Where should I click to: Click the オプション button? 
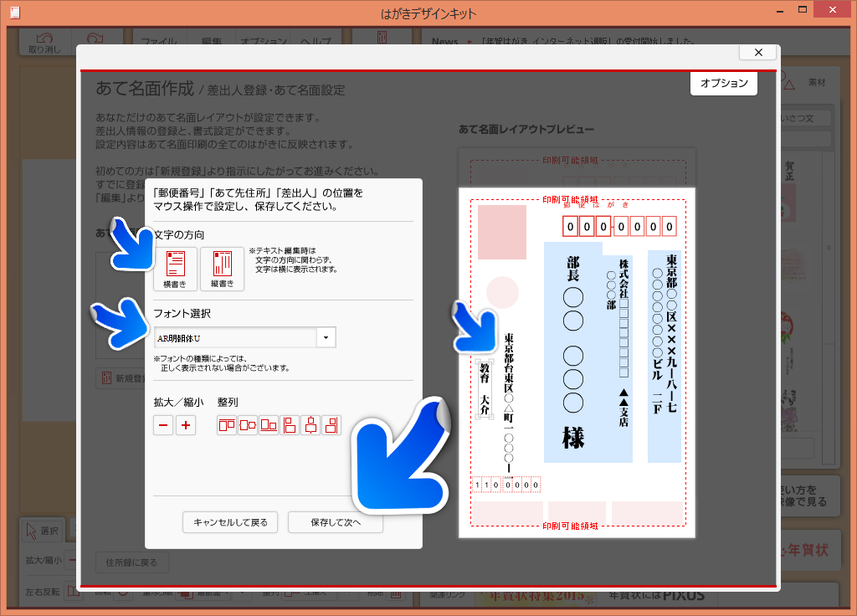click(x=724, y=84)
